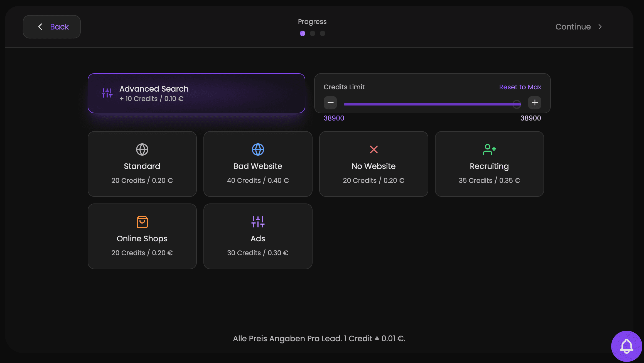This screenshot has height=363, width=644.
Task: Go back to the previous step
Action: tap(52, 27)
